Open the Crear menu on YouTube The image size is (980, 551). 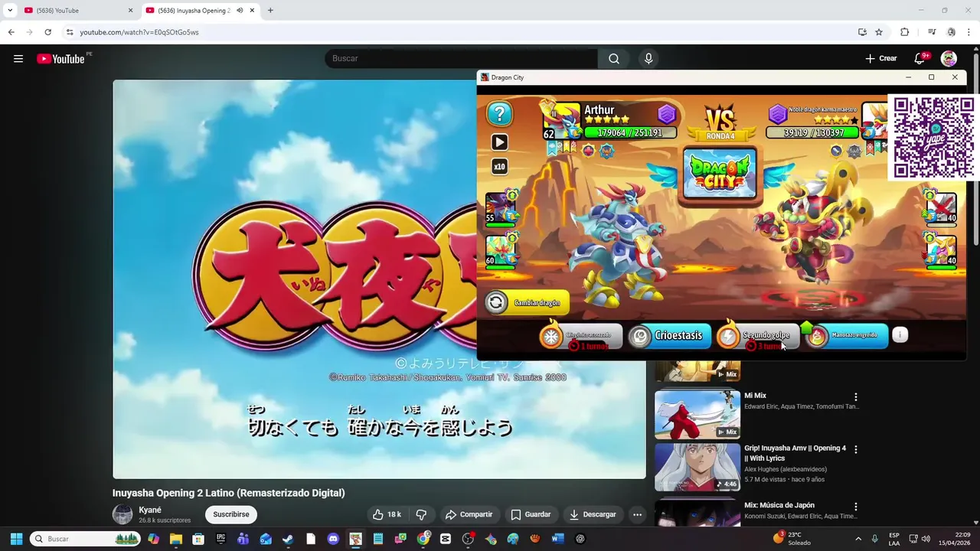point(881,58)
